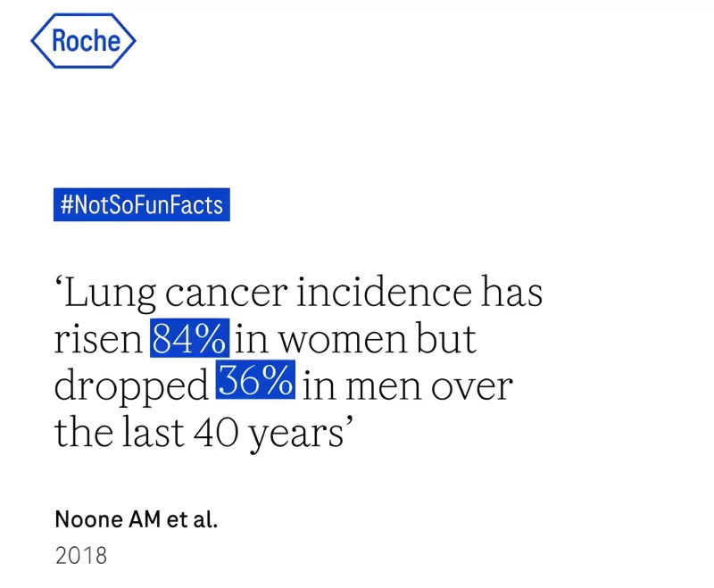Open the "Noone AM et al." citation
Image resolution: width=714 pixels, height=588 pixels.
(136, 519)
